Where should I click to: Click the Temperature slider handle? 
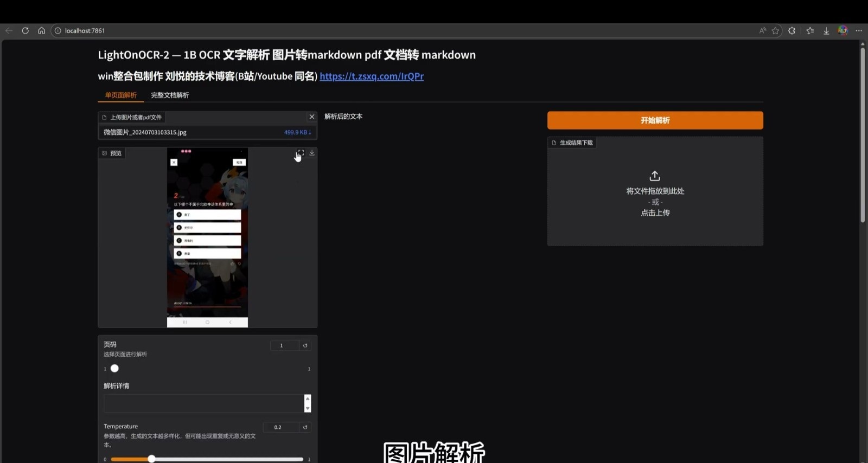[151, 459]
